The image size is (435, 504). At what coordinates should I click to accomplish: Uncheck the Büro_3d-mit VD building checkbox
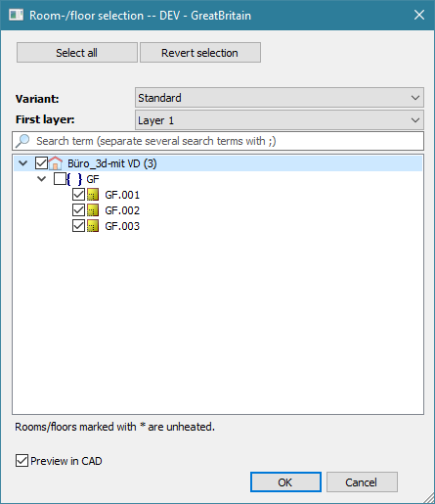coord(41,162)
